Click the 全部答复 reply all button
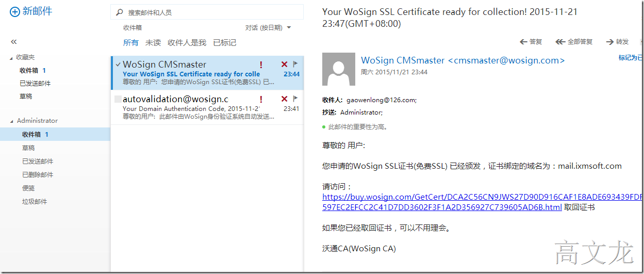 pos(580,42)
